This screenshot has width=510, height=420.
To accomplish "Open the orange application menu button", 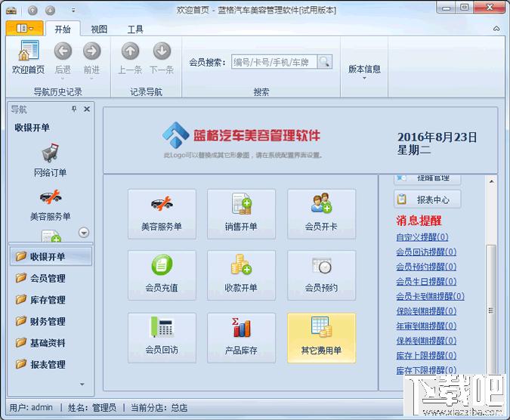I will click(25, 28).
